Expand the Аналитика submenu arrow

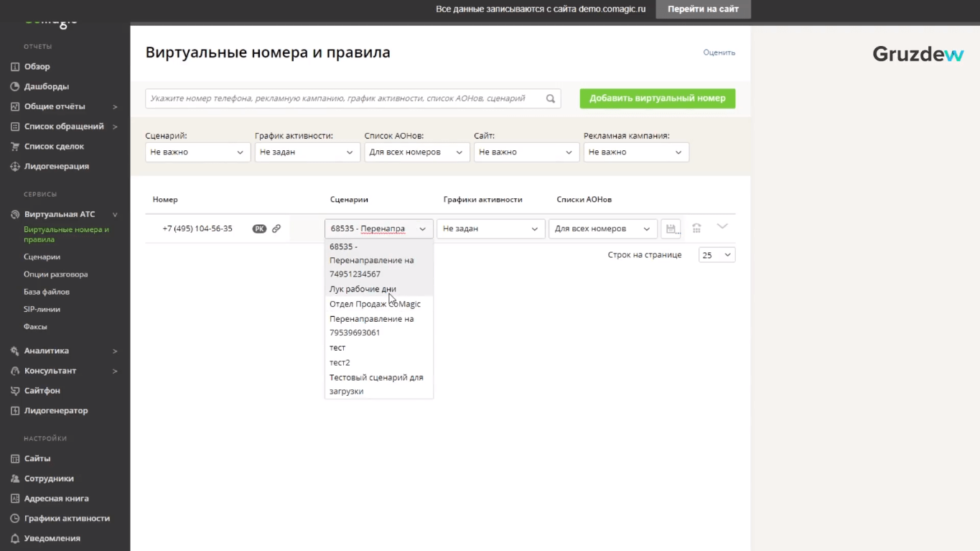click(x=115, y=351)
